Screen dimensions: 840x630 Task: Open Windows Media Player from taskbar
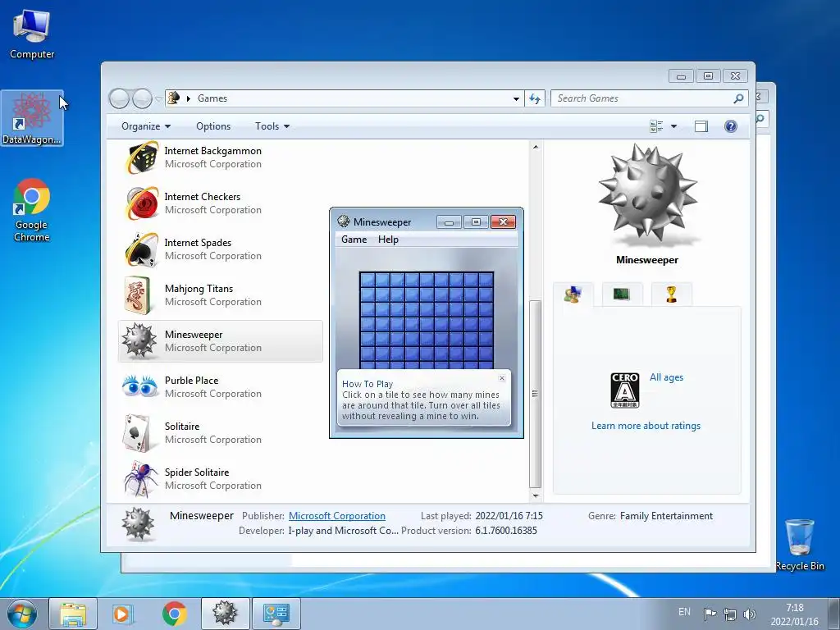123,614
